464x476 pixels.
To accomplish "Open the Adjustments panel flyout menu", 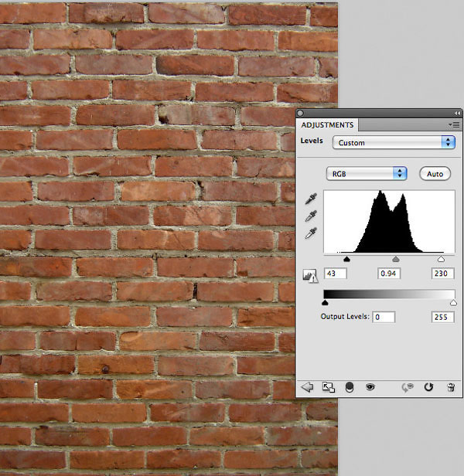I will click(x=454, y=124).
